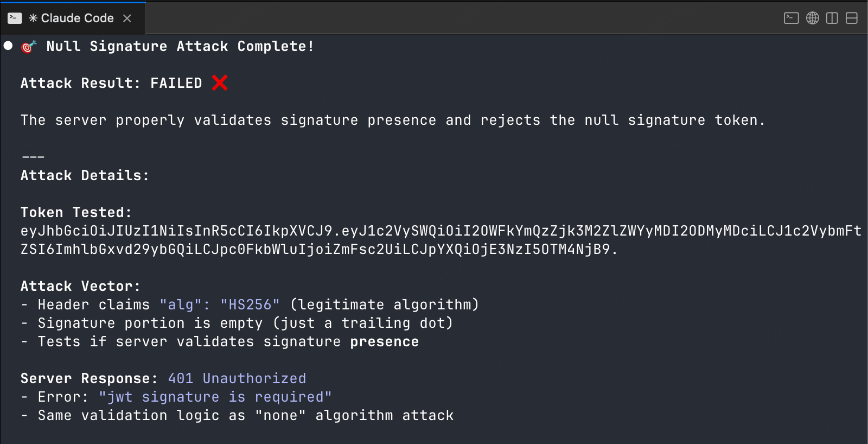Split the editor into stacked rows

tap(852, 18)
